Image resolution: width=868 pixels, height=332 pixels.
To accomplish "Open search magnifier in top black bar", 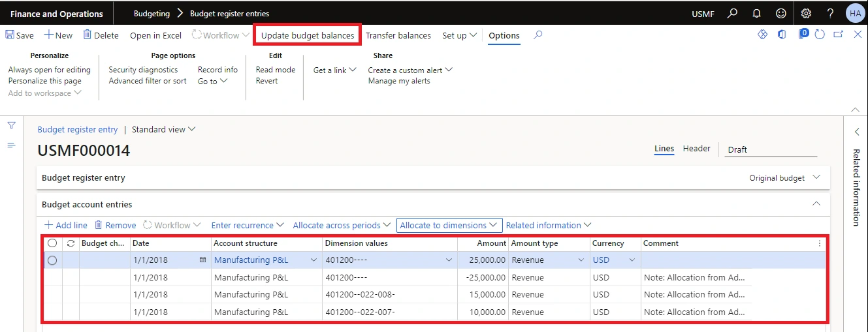I will click(733, 13).
